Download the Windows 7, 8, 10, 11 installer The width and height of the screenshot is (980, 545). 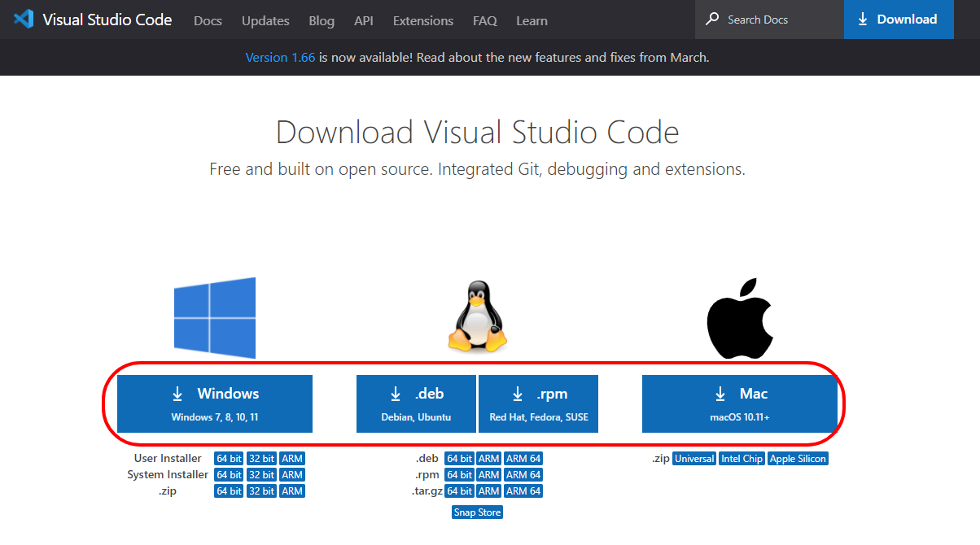pyautogui.click(x=215, y=403)
